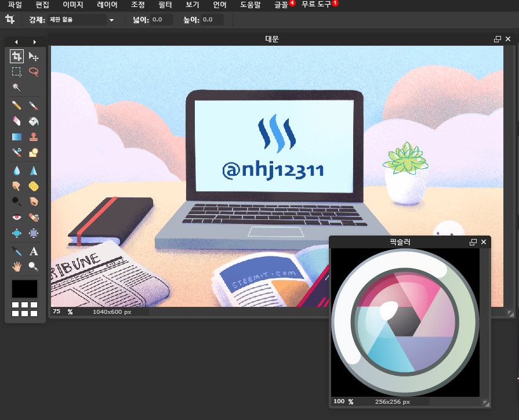Select the Colorpicker eyedropper tool

17,251
